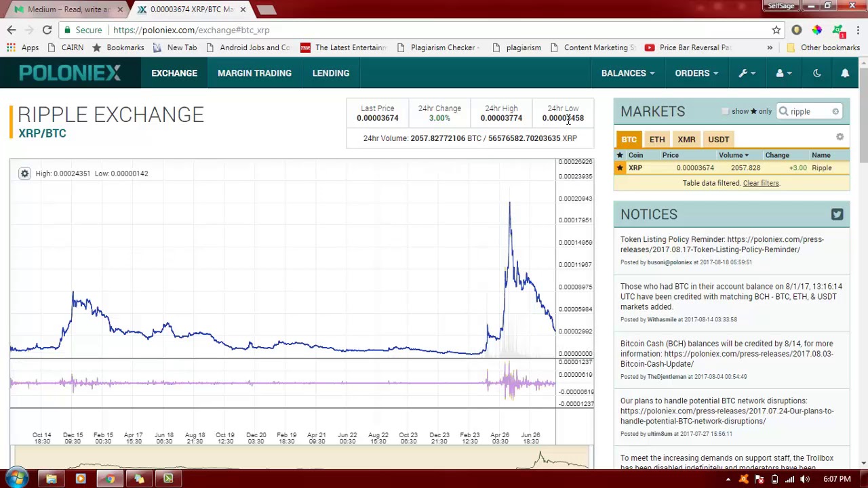This screenshot has height=488, width=868.
Task: Open Other bookmarks folder
Action: (x=823, y=47)
